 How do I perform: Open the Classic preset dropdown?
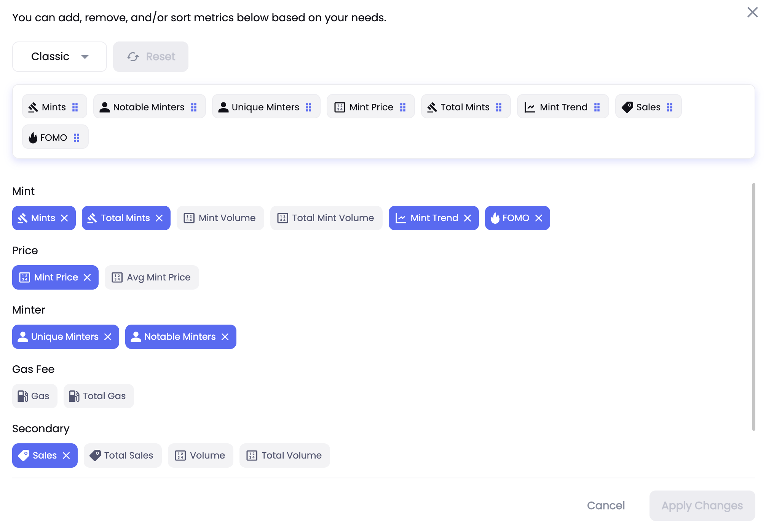pos(59,57)
